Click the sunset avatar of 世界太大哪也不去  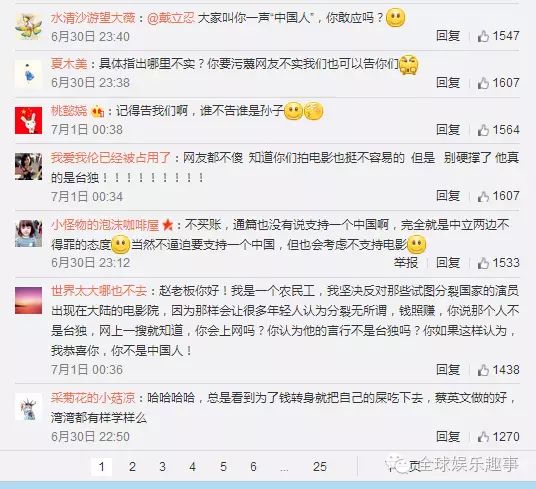coord(28,300)
